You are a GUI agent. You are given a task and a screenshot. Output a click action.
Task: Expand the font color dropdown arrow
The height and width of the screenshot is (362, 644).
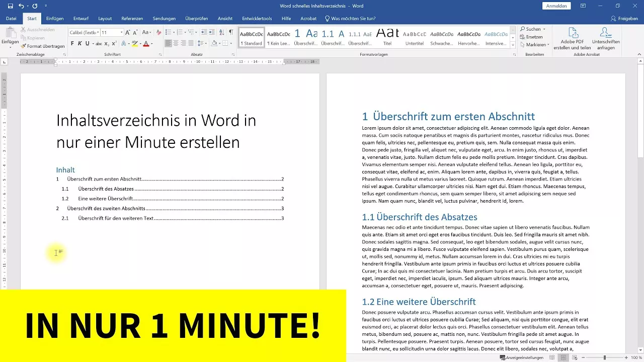click(x=150, y=44)
